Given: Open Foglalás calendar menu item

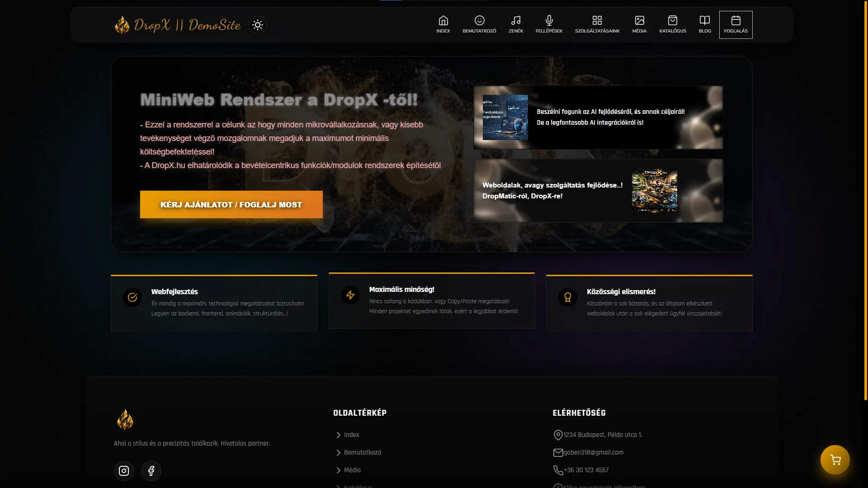Looking at the screenshot, I should (x=736, y=25).
